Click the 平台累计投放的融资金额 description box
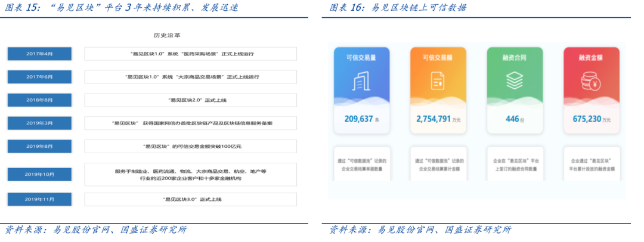Viewport: 644px width, 242px height. [x=592, y=164]
